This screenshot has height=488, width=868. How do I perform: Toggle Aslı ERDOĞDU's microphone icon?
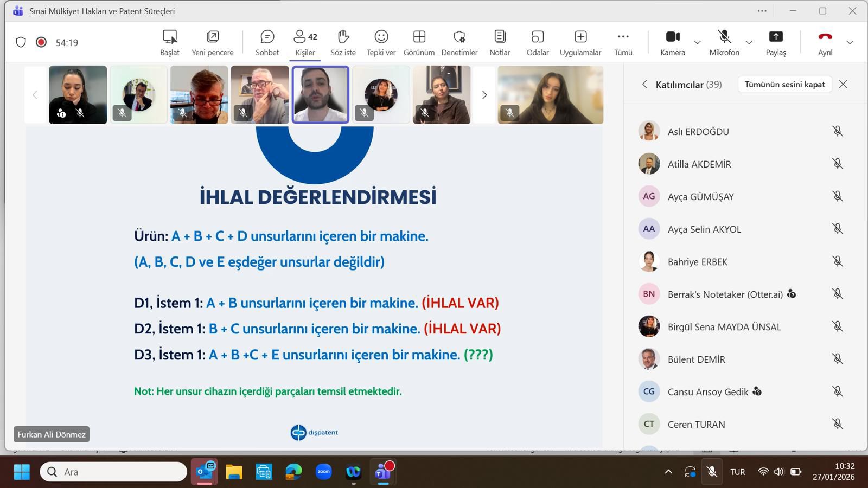click(838, 131)
